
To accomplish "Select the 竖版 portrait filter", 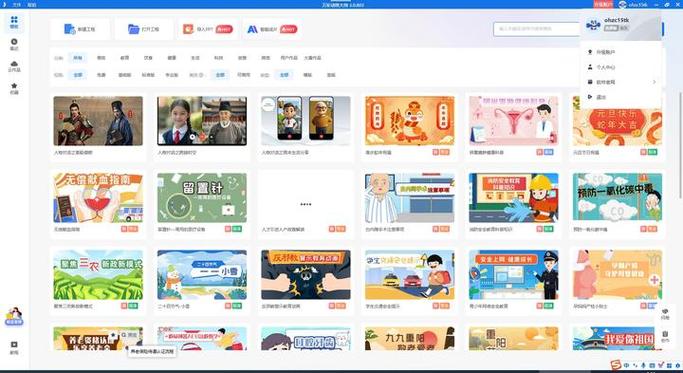I will [x=331, y=75].
